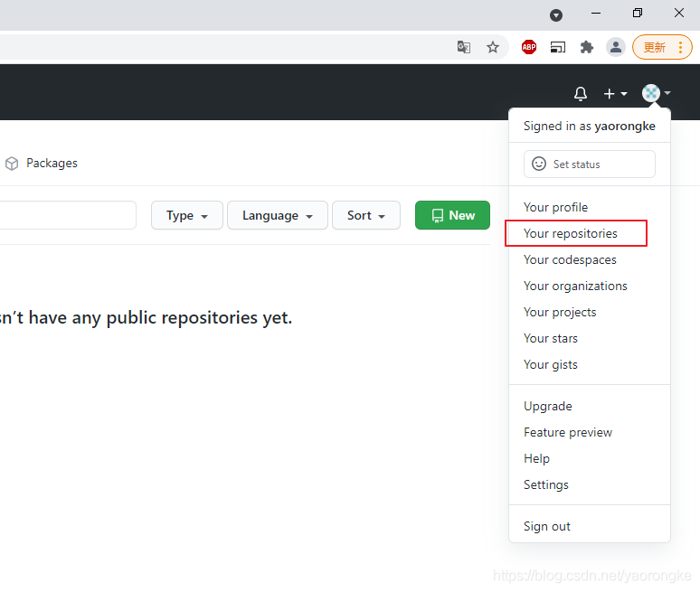Expand the Type filter dropdown
700x592 pixels.
187,215
